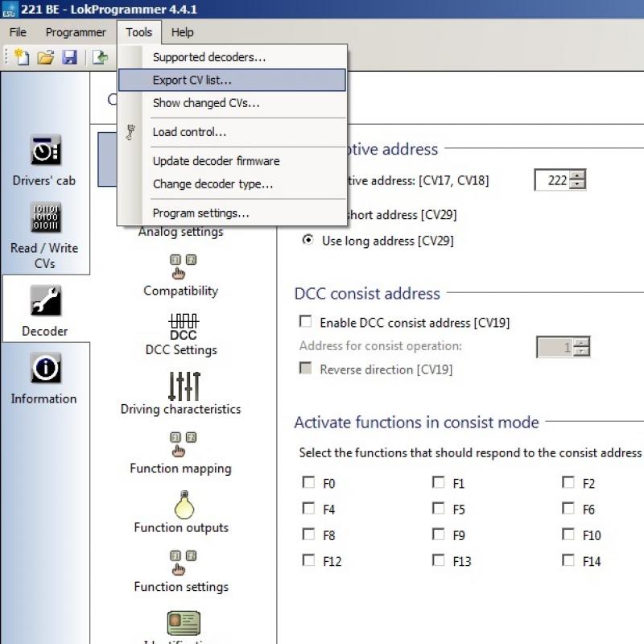Viewport: 644px width, 644px height.
Task: Open the Programmer menu
Action: click(x=76, y=32)
